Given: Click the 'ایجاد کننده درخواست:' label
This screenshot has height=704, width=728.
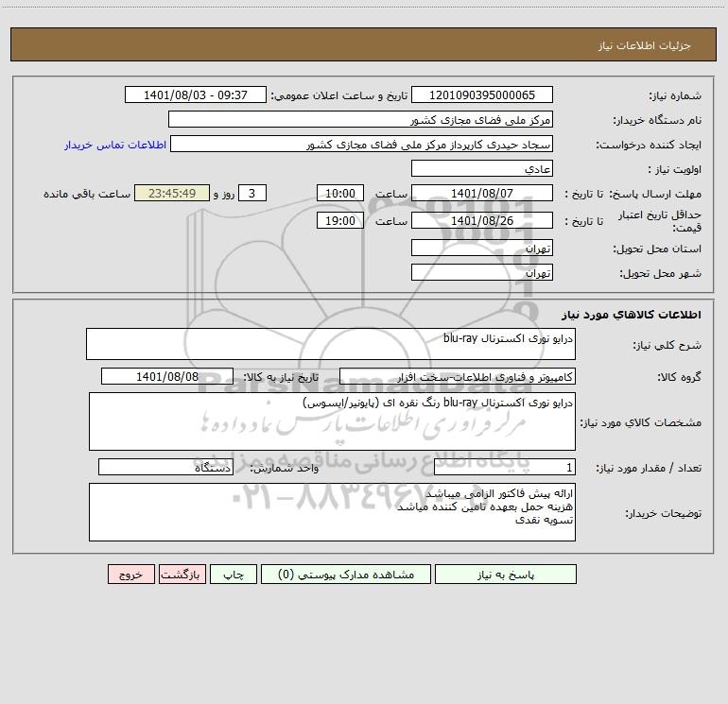Looking at the screenshot, I should (x=649, y=146).
